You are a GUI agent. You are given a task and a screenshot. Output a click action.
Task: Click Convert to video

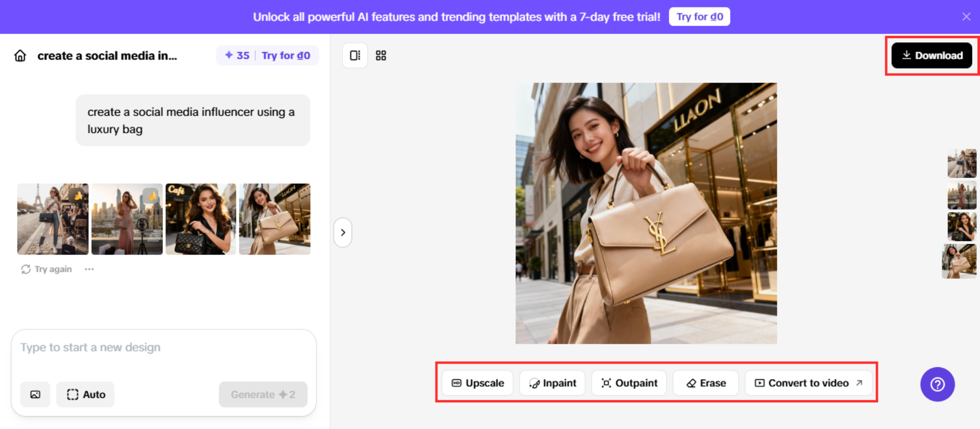click(x=808, y=383)
